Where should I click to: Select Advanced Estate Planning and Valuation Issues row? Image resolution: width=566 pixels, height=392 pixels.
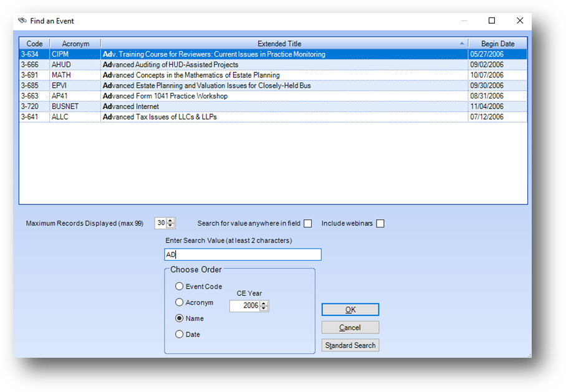[x=273, y=85]
